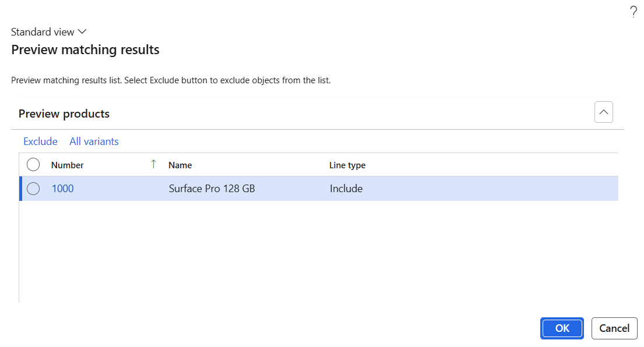Viewport: 644px width, 347px height.
Task: Confirm with the OK button
Action: click(562, 328)
